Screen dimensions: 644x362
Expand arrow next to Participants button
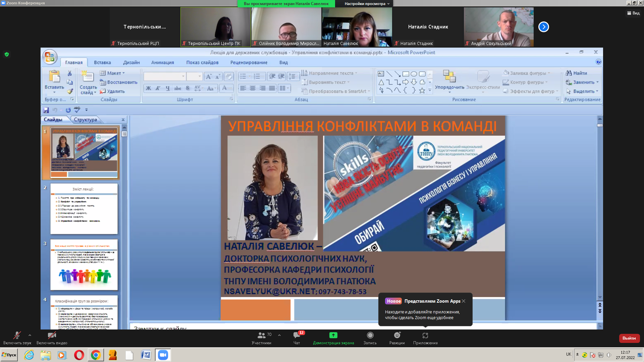[279, 335]
